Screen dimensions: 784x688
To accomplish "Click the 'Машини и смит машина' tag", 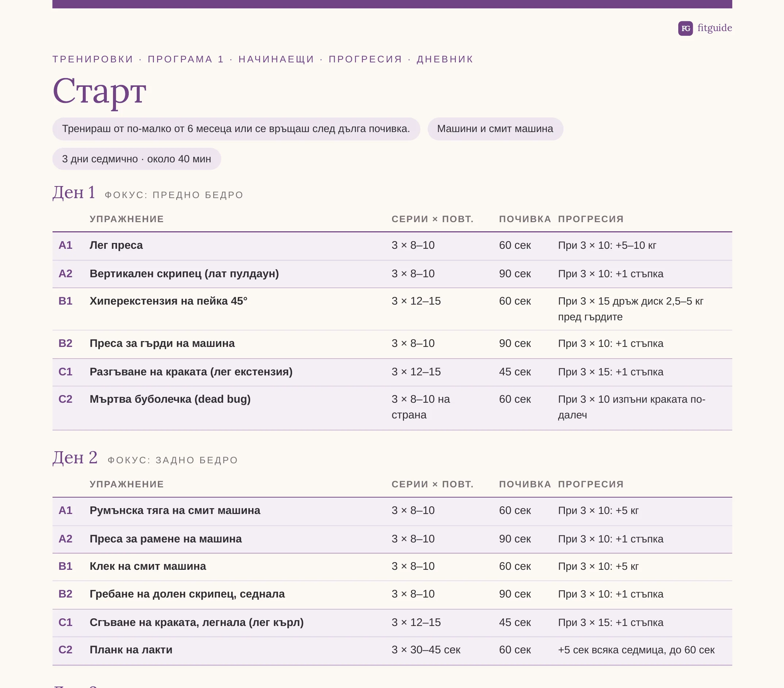I will point(495,128).
